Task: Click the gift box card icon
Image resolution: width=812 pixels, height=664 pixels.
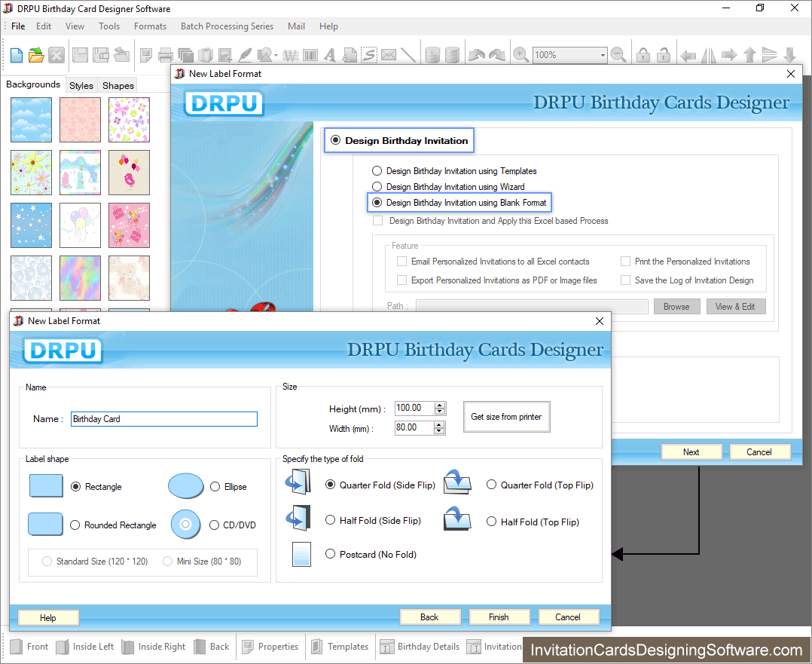Action: point(206,54)
